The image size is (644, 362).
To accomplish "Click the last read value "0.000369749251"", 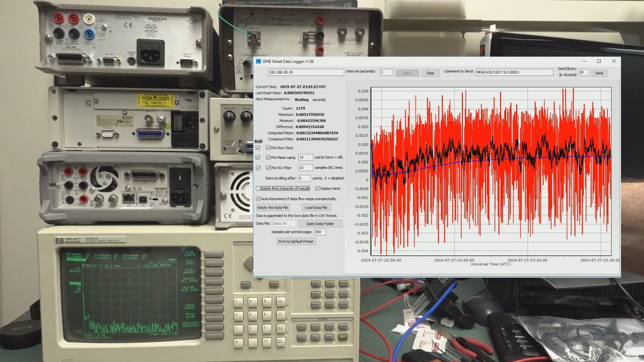I will click(299, 93).
